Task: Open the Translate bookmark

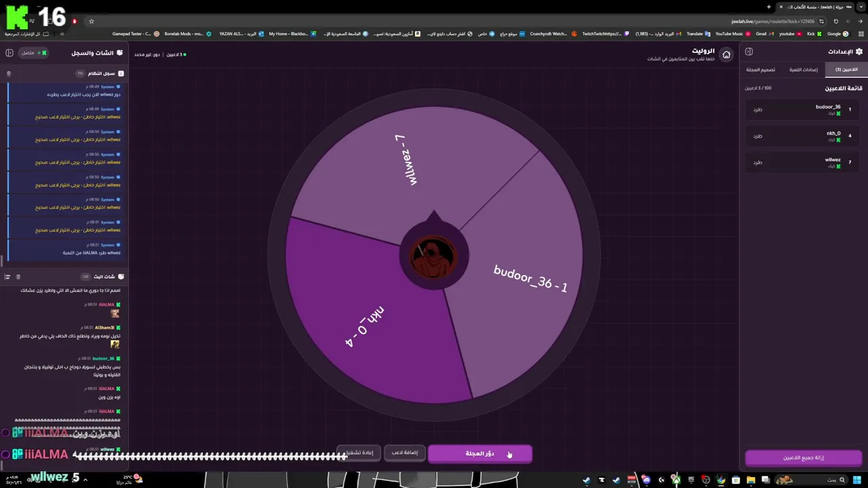Action: (x=698, y=34)
